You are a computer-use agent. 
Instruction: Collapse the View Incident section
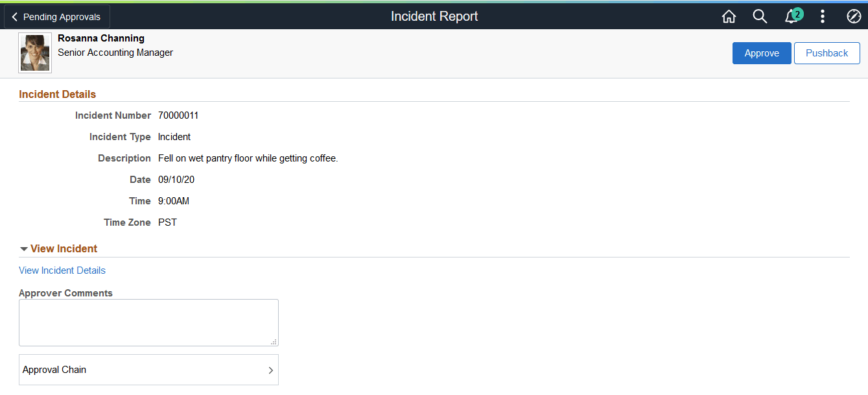tap(24, 248)
